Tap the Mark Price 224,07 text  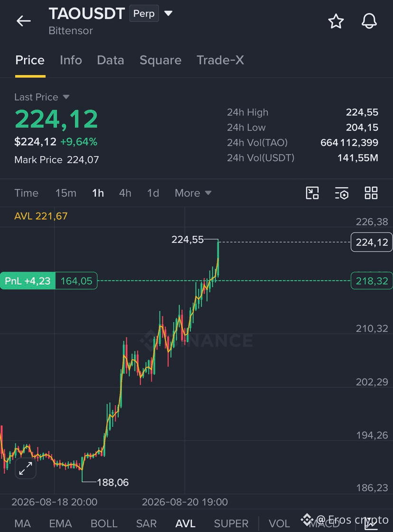[56, 160]
